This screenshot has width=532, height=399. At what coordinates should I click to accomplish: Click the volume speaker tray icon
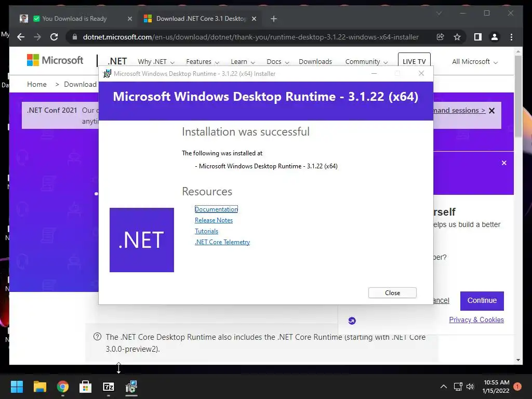point(470,387)
